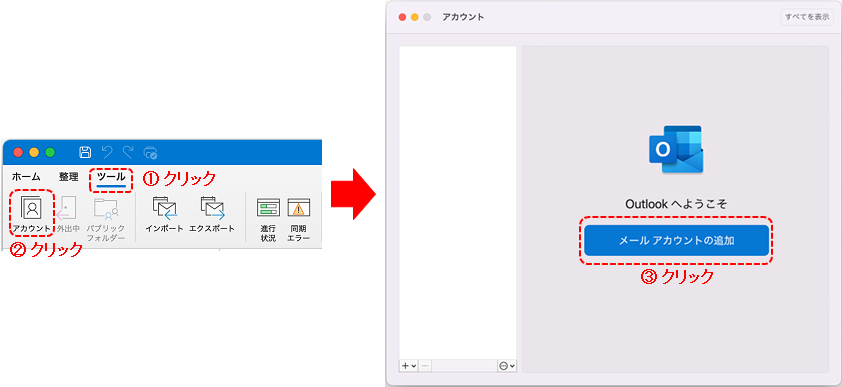Image resolution: width=842 pixels, height=387 pixels.
Task: Click the Outlook へようこそ text
Action: [676, 204]
